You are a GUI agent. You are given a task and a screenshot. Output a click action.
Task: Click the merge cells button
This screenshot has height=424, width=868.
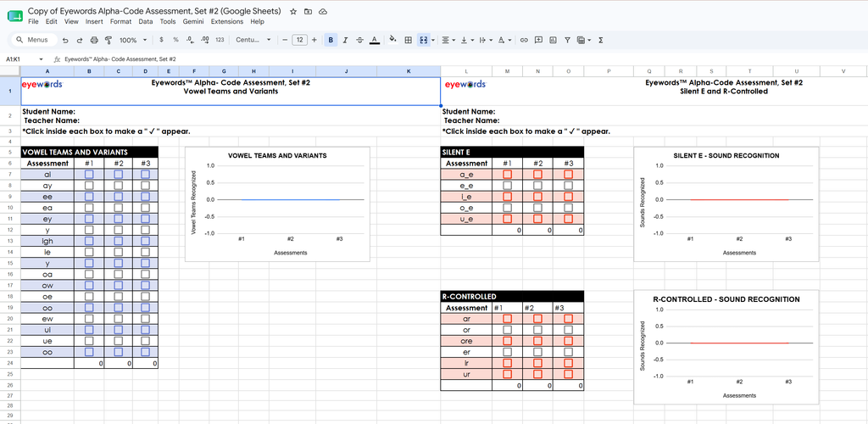424,40
